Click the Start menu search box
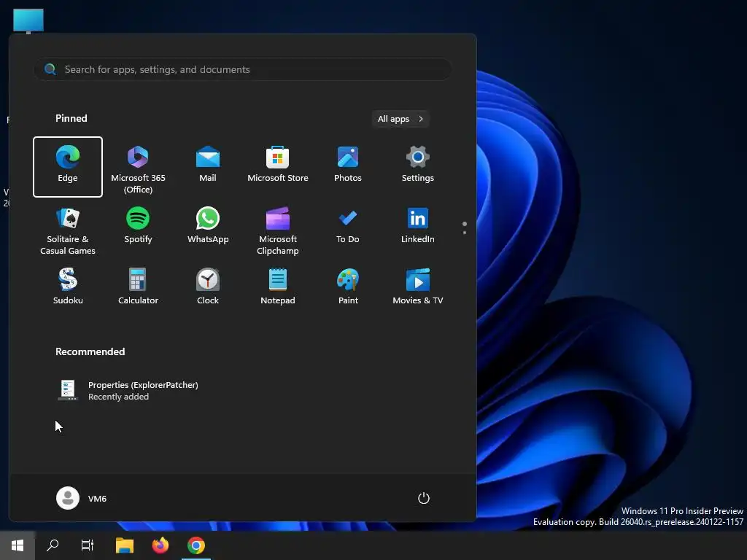This screenshot has height=560, width=747. 242,69
